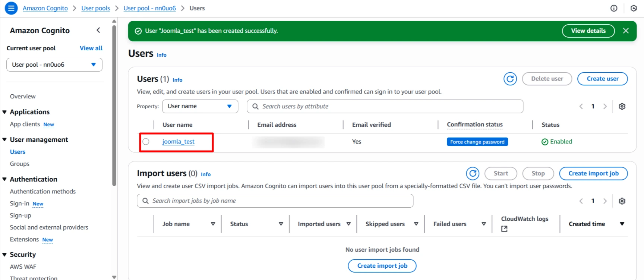Click the Create user button
This screenshot has height=280, width=644.
click(602, 79)
